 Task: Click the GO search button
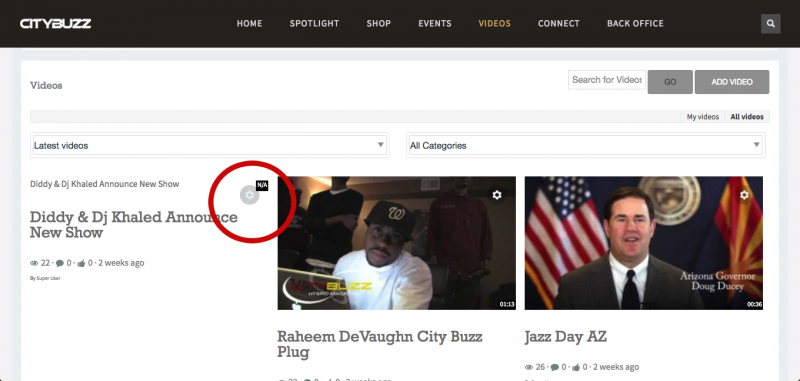coord(670,82)
